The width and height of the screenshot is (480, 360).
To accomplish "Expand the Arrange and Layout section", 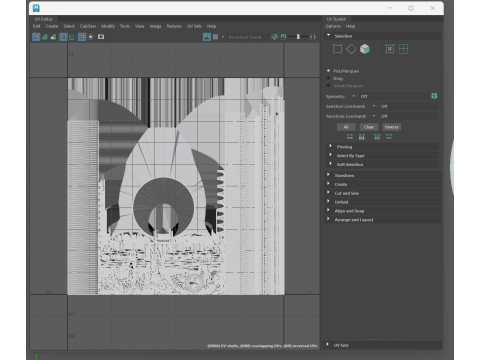I will [383, 220].
